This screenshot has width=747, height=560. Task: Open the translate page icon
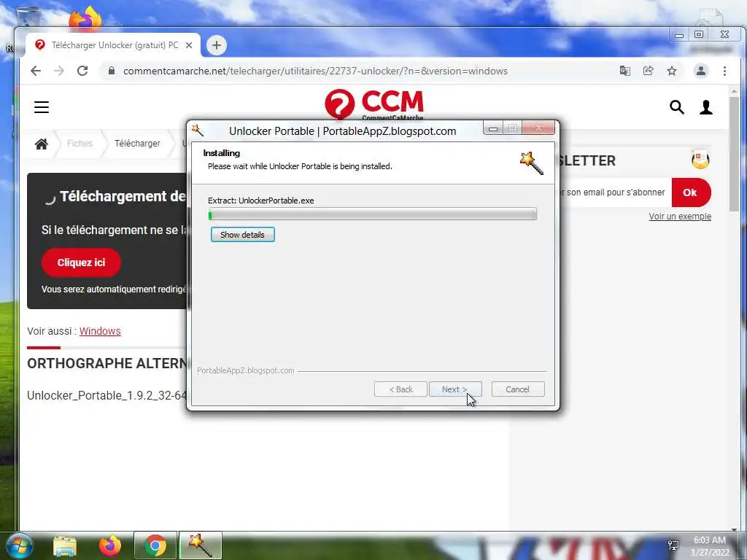[x=624, y=71]
